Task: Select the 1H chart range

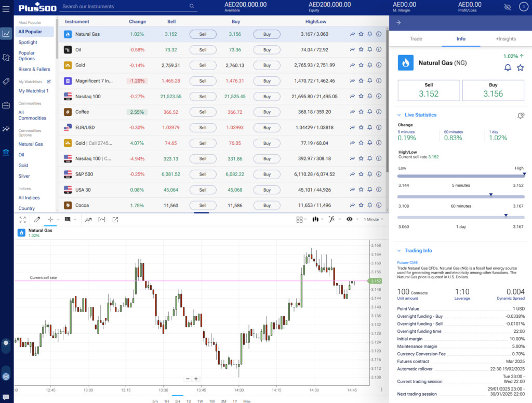Action: click(x=166, y=401)
